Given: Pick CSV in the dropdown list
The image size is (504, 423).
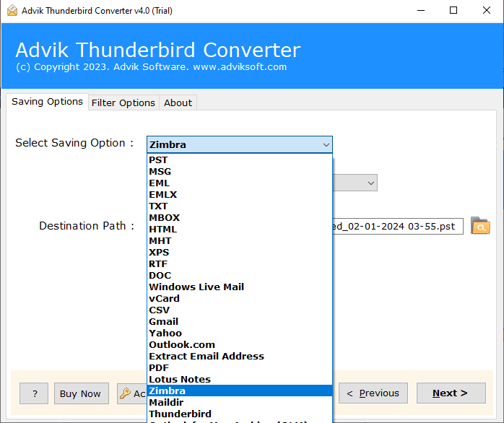Looking at the screenshot, I should tap(240, 310).
